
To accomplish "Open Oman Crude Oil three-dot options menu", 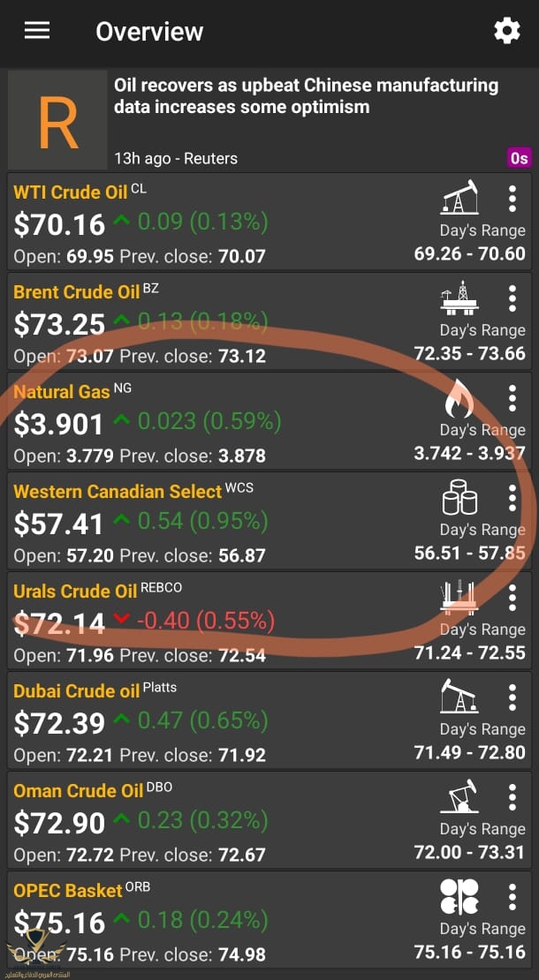I will pyautogui.click(x=512, y=797).
